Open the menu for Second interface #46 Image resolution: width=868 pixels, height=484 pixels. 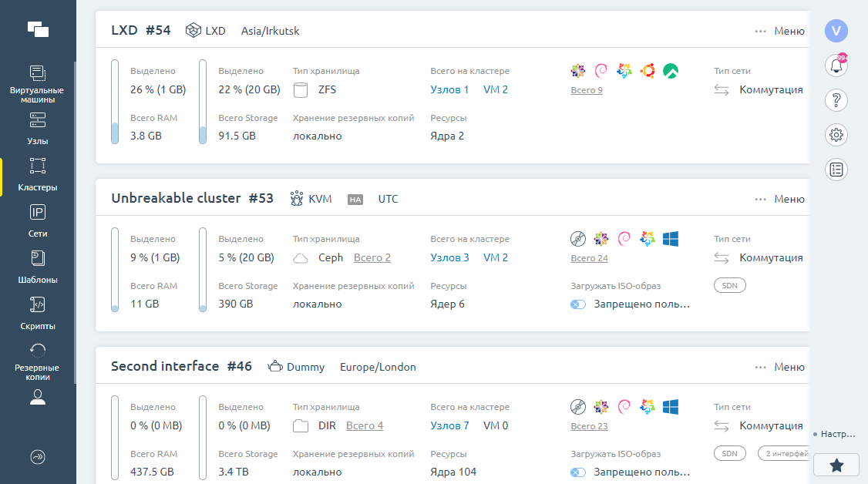(780, 368)
